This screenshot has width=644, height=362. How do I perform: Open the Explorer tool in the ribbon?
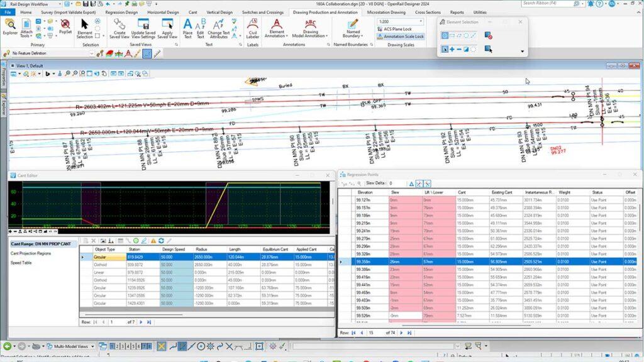10,27
